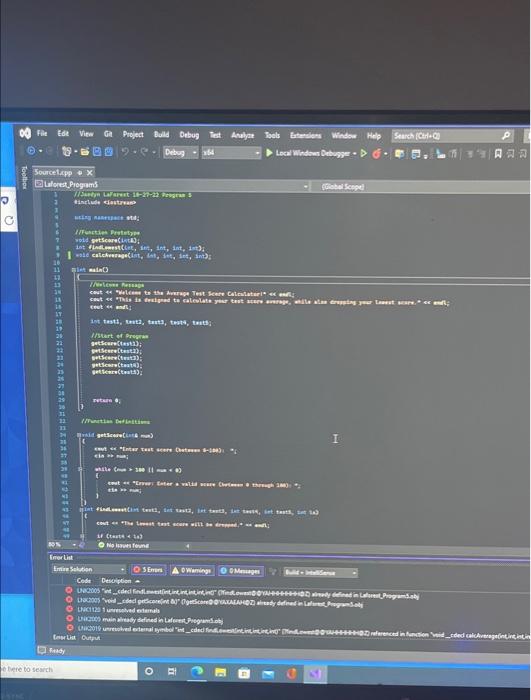Open the (Global Scope) dropdown
Screen dimensions: 531x700
(424, 187)
